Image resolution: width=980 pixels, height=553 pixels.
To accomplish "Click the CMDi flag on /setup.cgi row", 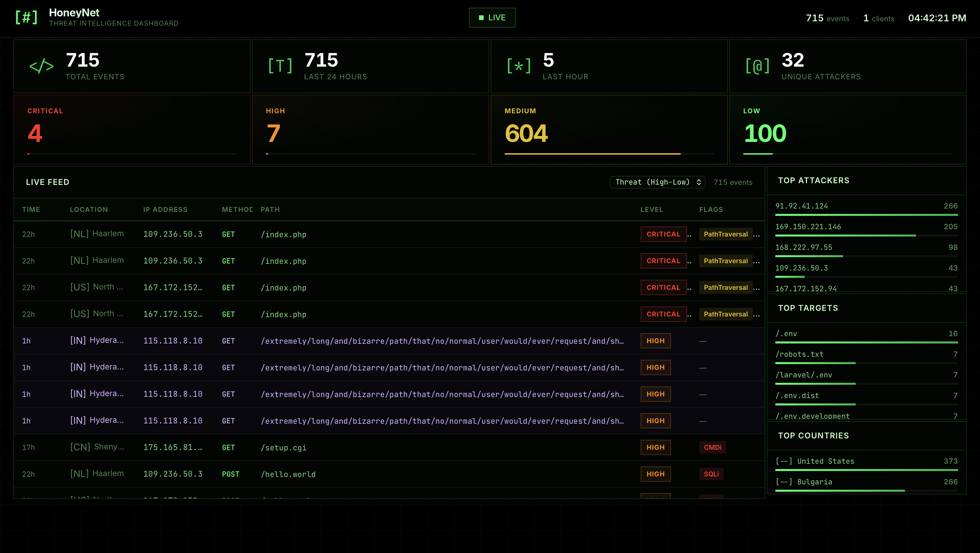I will pyautogui.click(x=713, y=447).
